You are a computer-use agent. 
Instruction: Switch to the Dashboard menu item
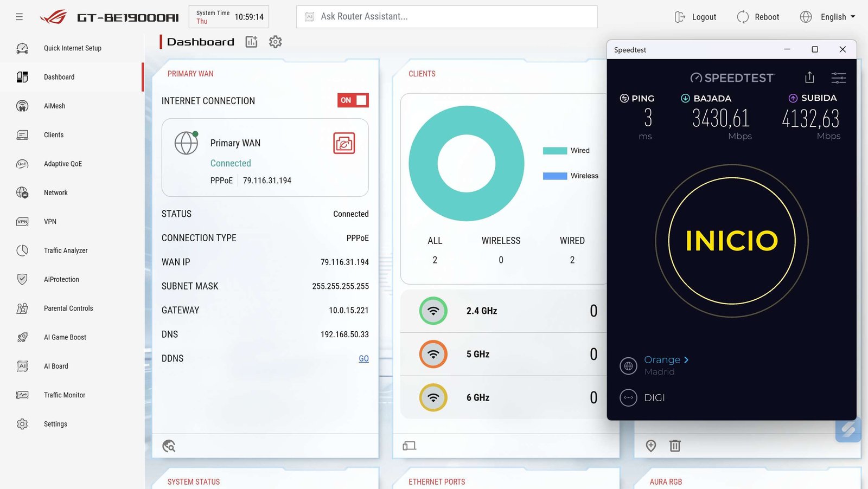click(x=59, y=76)
